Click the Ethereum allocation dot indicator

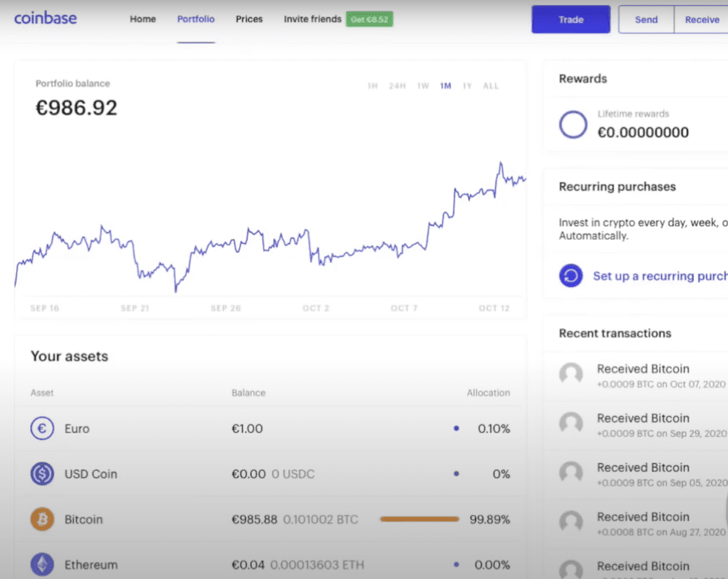click(456, 565)
